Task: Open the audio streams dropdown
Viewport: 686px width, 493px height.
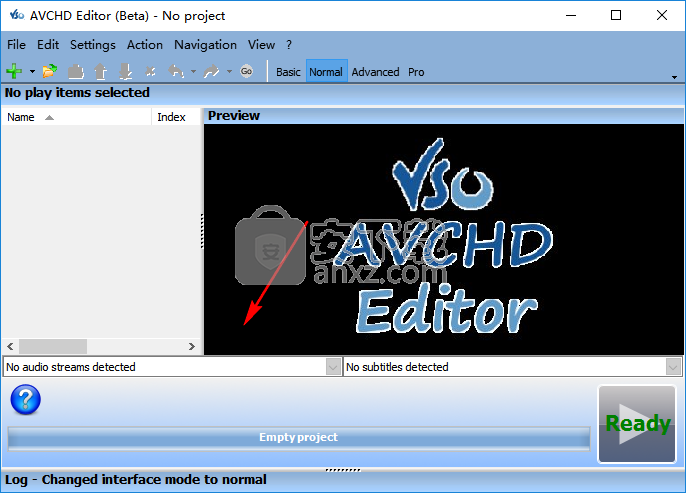Action: (333, 367)
